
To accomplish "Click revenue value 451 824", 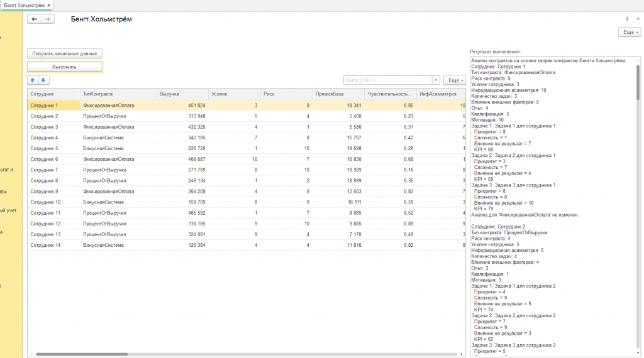I will (196, 106).
